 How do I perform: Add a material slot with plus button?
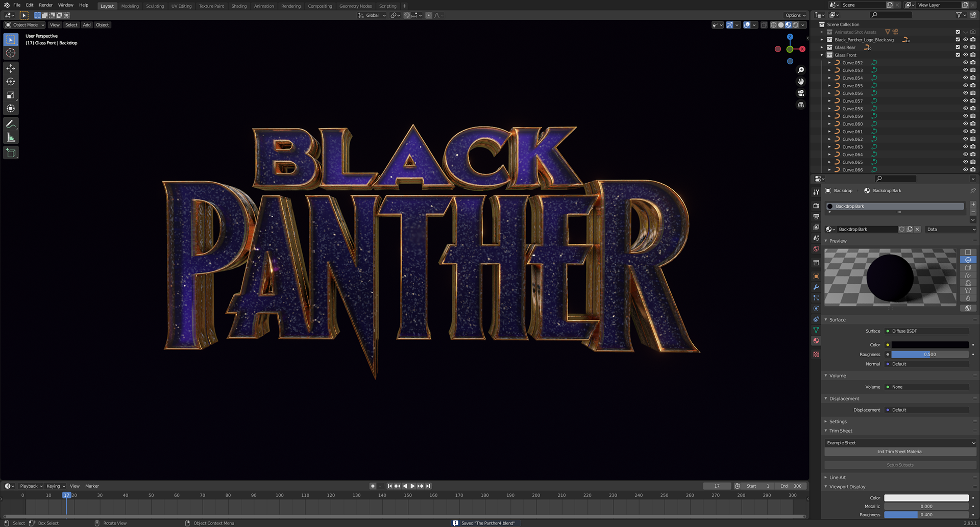click(x=973, y=204)
